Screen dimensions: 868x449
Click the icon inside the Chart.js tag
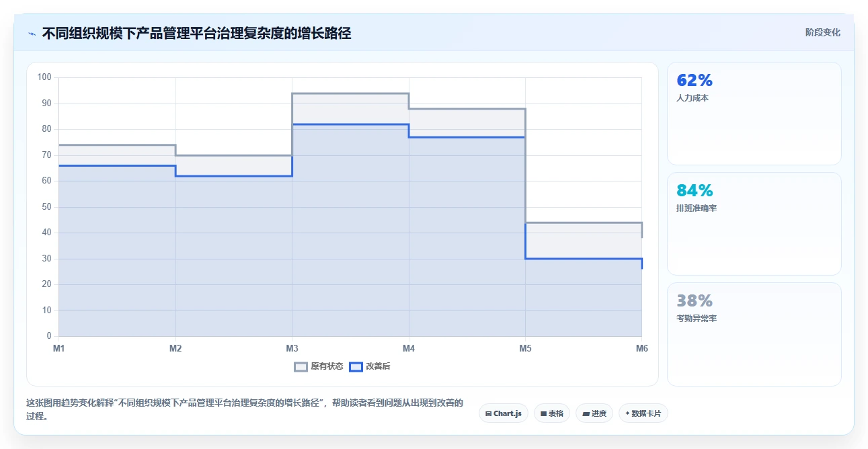coord(488,414)
